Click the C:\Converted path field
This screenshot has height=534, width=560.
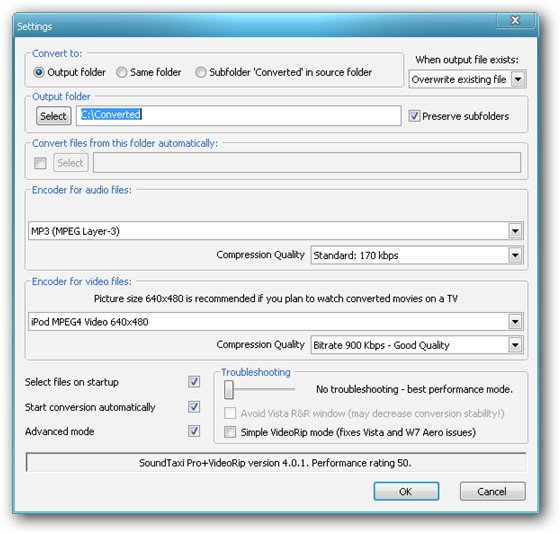[x=238, y=115]
